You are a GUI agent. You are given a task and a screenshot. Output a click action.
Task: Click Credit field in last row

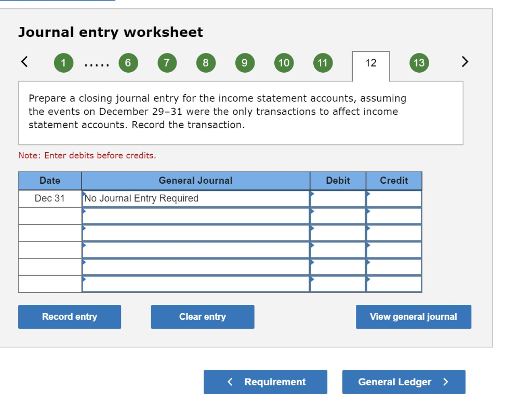point(394,284)
